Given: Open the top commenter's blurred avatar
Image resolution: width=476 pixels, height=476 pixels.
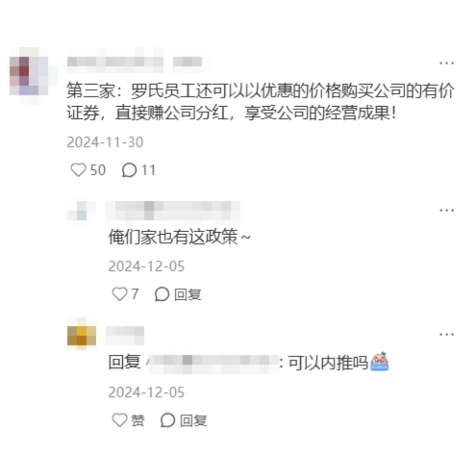Looking at the screenshot, I should coord(29,76).
